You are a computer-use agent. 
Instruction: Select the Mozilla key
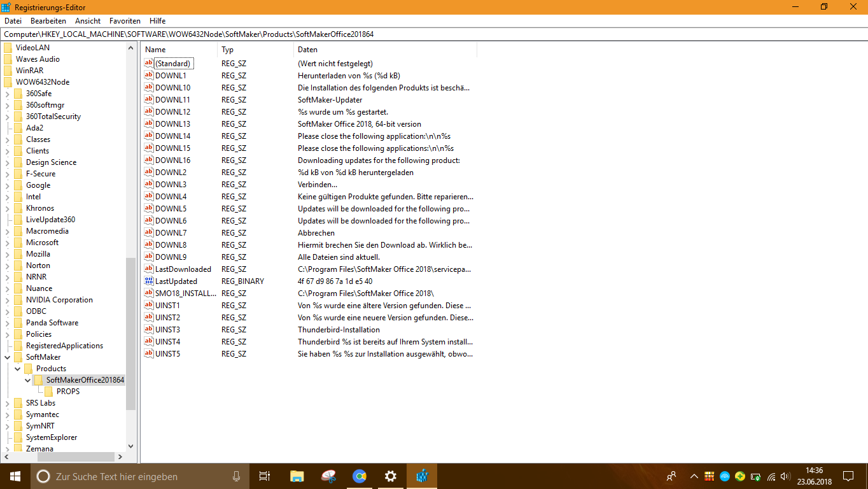pyautogui.click(x=38, y=254)
